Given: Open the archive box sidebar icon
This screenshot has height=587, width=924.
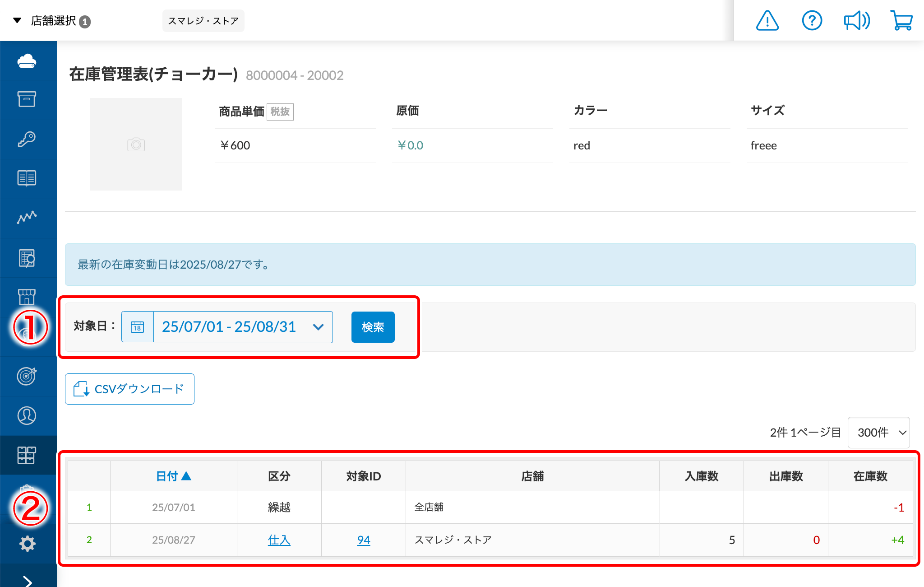Looking at the screenshot, I should pos(27,99).
